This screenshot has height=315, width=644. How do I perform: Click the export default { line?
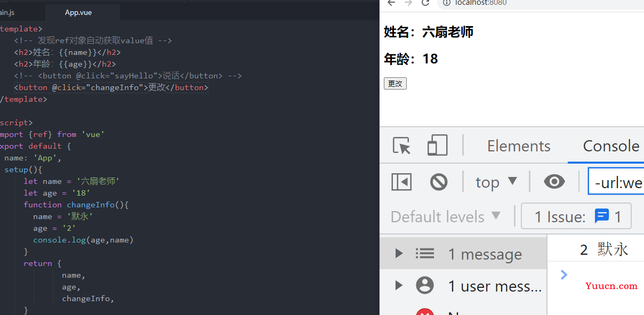(36, 146)
